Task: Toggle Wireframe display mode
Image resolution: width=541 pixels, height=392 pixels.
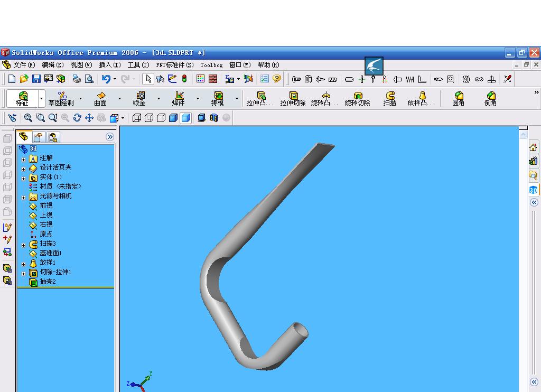Action: (137, 118)
